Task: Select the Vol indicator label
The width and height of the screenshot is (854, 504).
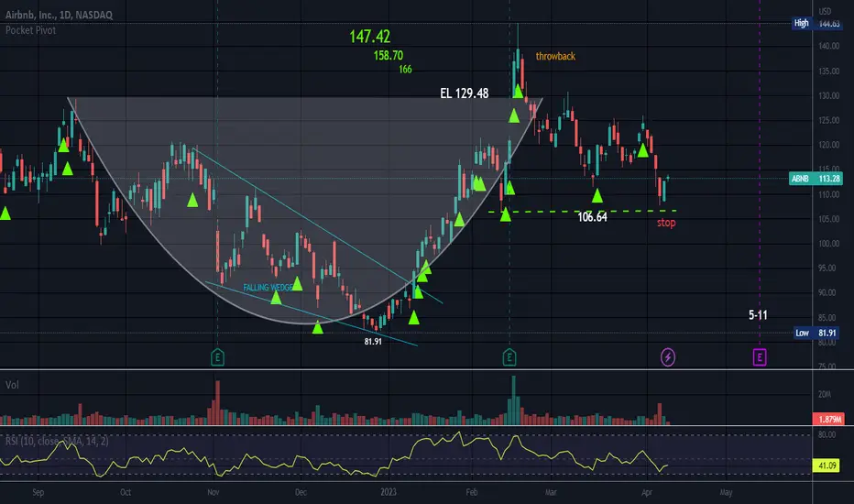Action: point(12,385)
